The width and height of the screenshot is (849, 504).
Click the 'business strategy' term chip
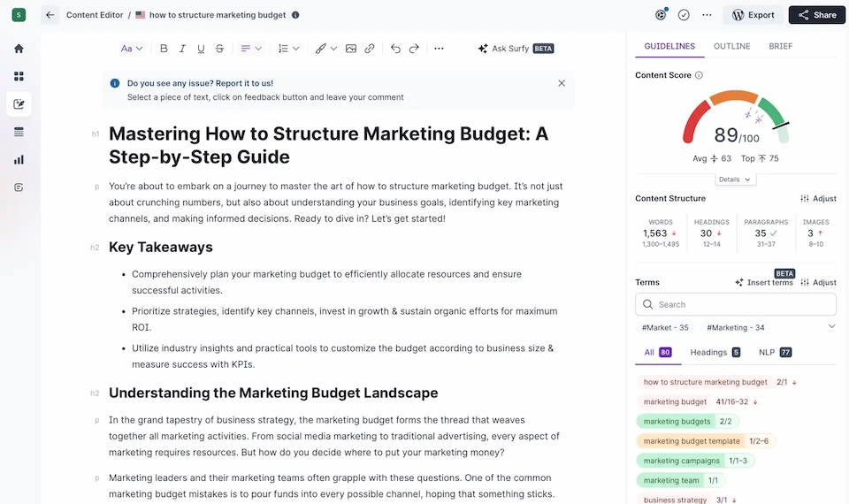[x=675, y=500]
